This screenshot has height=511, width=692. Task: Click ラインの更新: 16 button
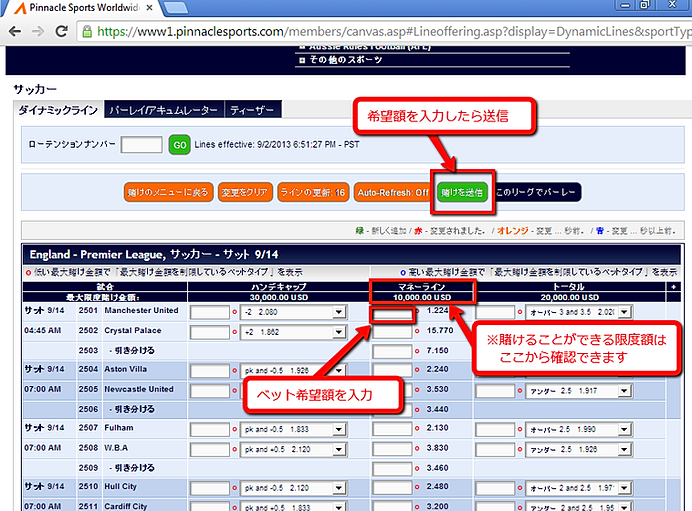(313, 192)
